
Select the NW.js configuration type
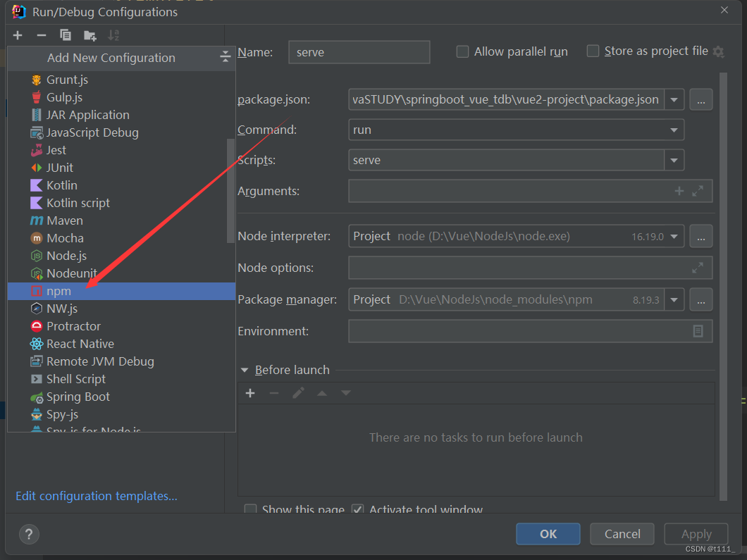[x=121, y=309]
